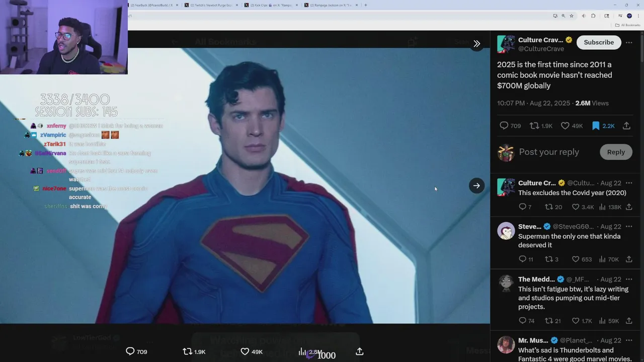Reply to Steve's 'Superman the only one' comment

[525, 259]
